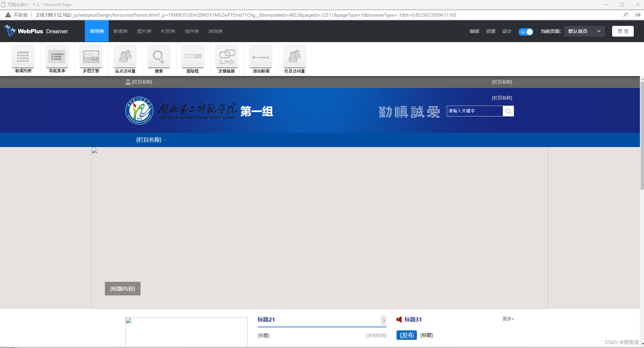This screenshot has width=644, height=348.
Task: Click the 多图交替 component icon
Action: (x=91, y=59)
